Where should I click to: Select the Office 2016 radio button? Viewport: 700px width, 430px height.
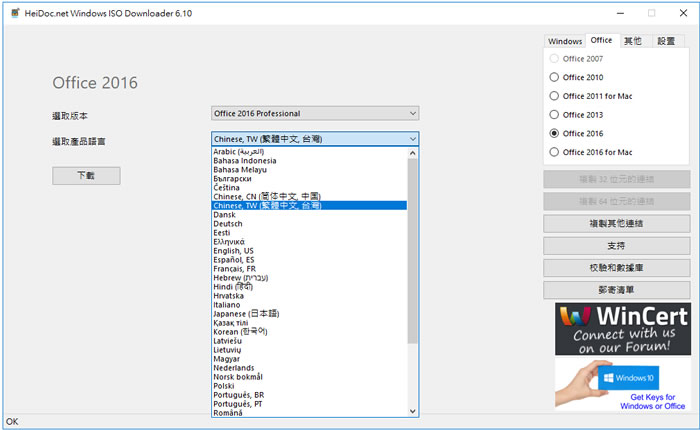pyautogui.click(x=554, y=133)
